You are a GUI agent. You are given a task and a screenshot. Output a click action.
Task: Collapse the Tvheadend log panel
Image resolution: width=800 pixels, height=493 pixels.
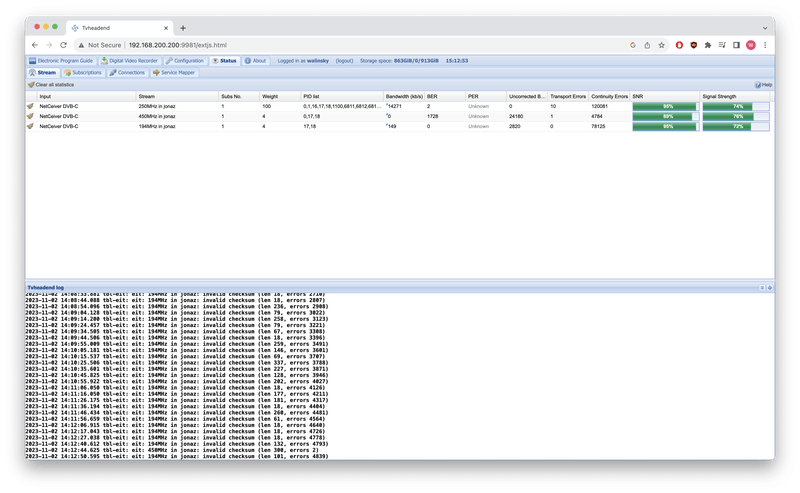click(x=762, y=288)
